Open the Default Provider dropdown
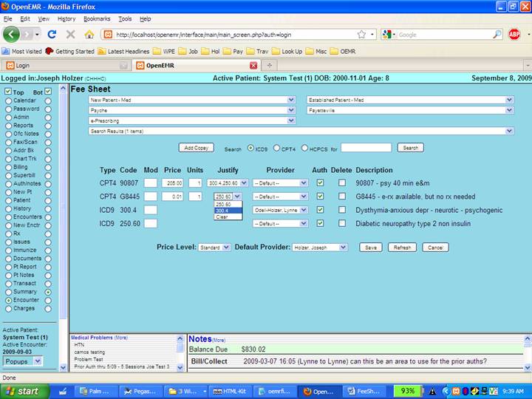The width and height of the screenshot is (532, 399). [319, 248]
